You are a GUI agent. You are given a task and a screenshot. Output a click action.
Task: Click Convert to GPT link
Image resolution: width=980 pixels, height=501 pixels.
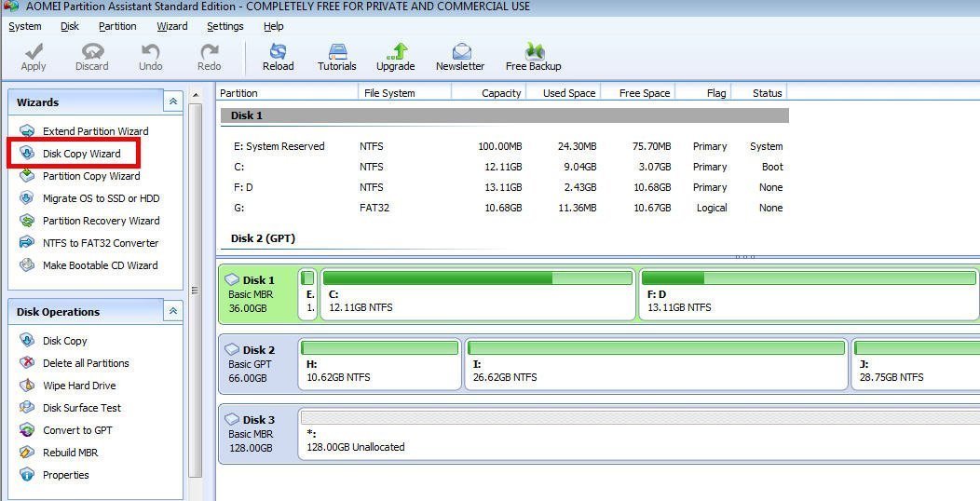[77, 430]
